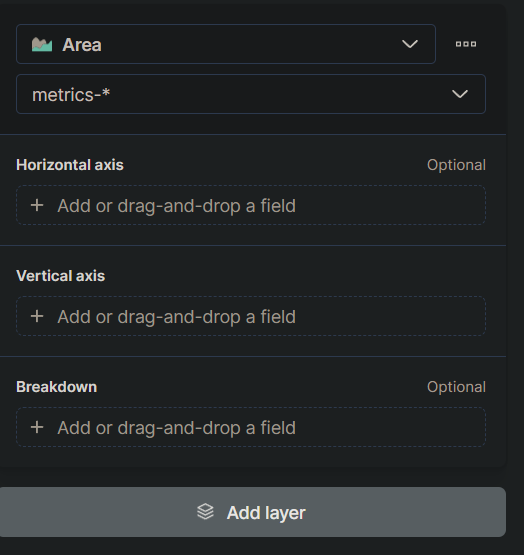
Task: Click the Area chart type icon
Action: pos(42,45)
